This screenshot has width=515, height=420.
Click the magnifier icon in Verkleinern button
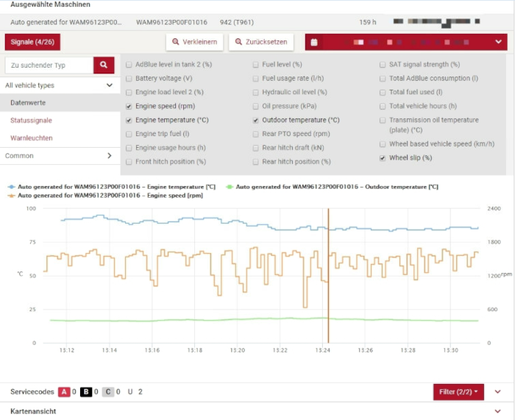175,42
